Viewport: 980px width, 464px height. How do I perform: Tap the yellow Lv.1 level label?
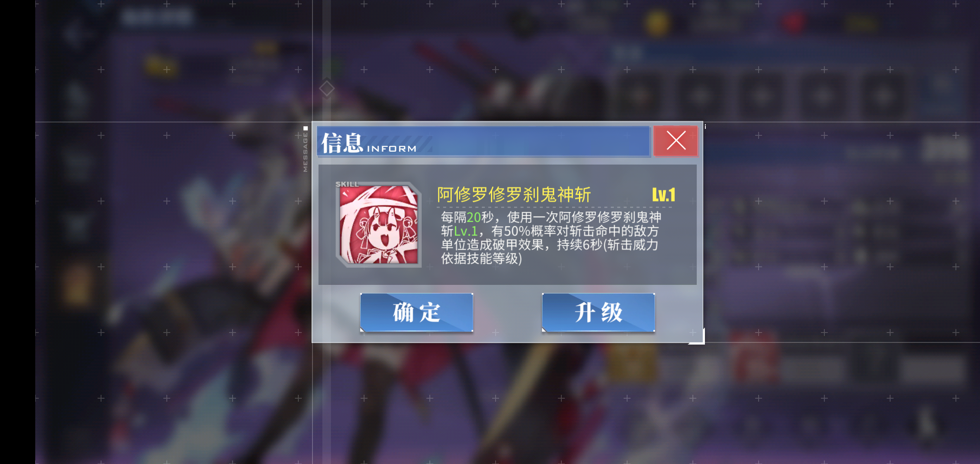[x=664, y=195]
